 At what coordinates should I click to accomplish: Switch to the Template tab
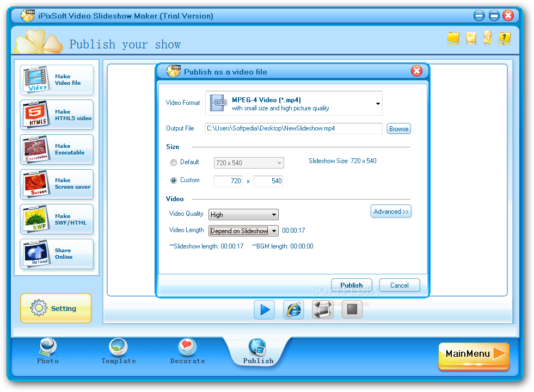click(x=119, y=351)
